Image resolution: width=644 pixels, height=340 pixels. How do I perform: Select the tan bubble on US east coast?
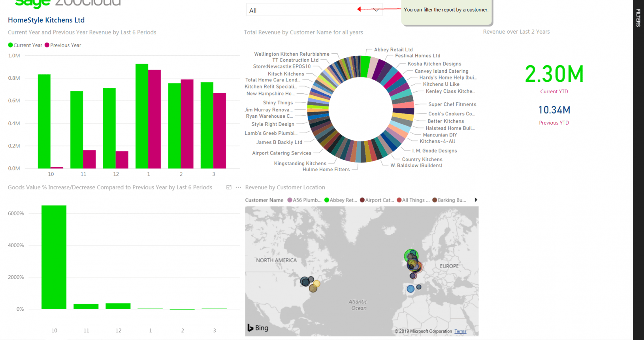tap(313, 288)
